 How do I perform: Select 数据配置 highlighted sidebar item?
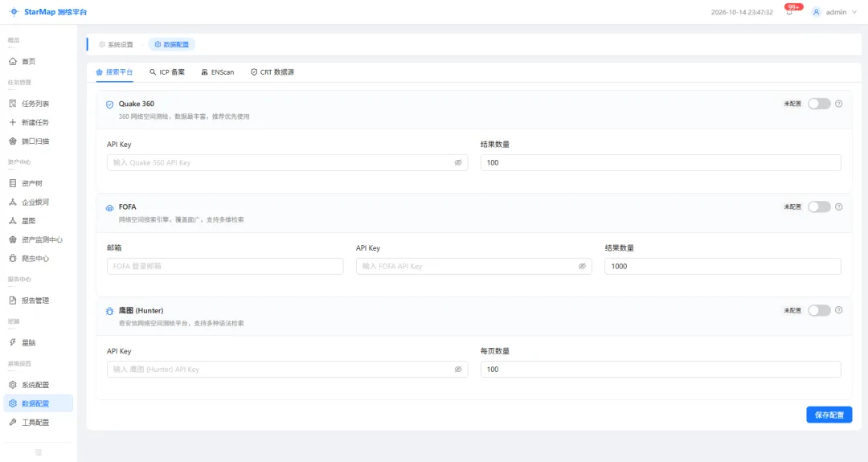pyautogui.click(x=39, y=403)
